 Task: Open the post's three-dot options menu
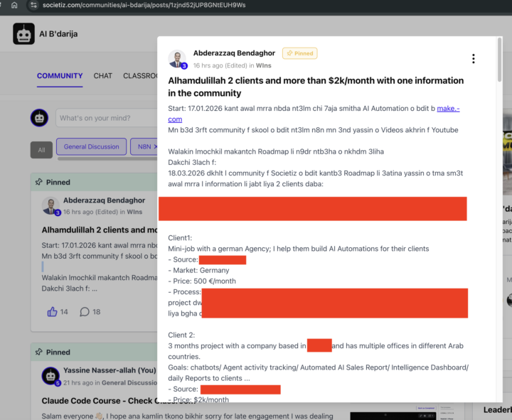click(473, 59)
